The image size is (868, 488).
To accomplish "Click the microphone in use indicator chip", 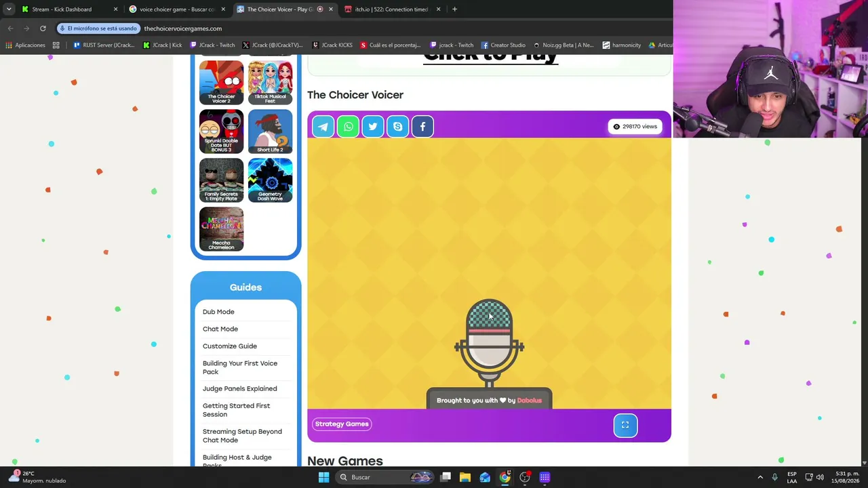I will click(98, 28).
